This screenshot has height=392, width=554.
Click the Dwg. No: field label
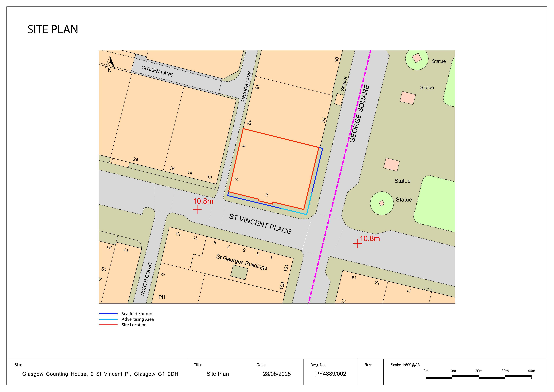tap(318, 365)
